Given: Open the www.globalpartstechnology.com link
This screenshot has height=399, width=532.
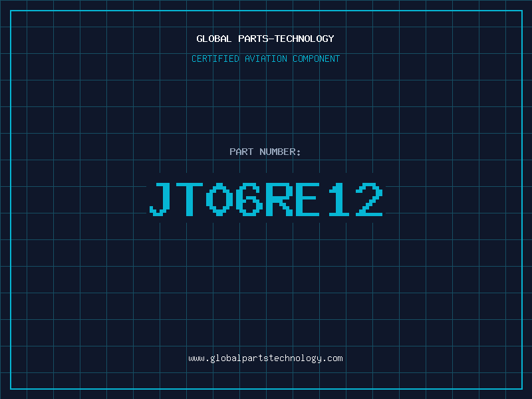Looking at the screenshot, I should [265, 358].
